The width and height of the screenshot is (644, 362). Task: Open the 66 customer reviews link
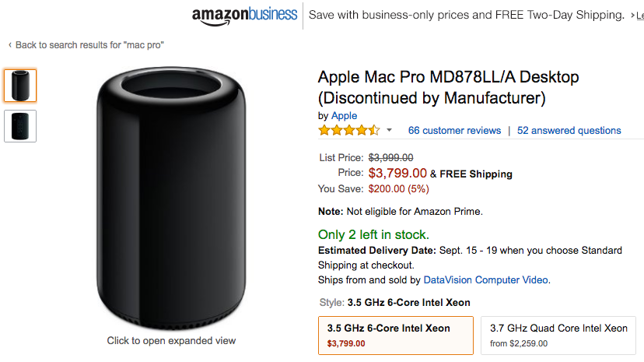(454, 130)
